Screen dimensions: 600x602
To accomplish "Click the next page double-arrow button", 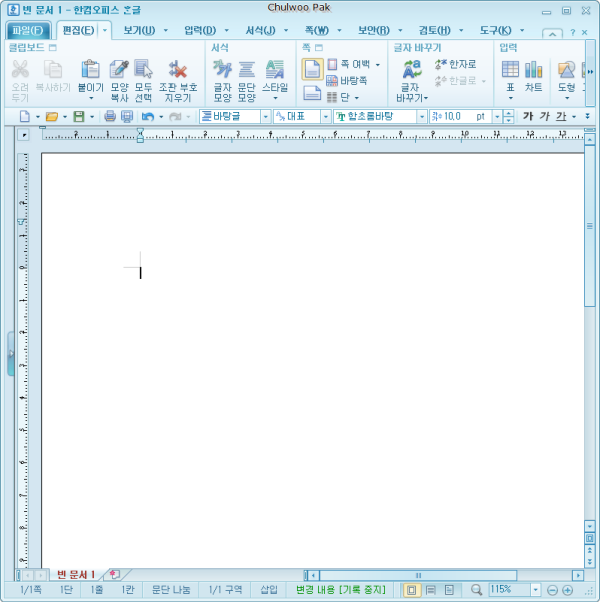I will [590, 562].
